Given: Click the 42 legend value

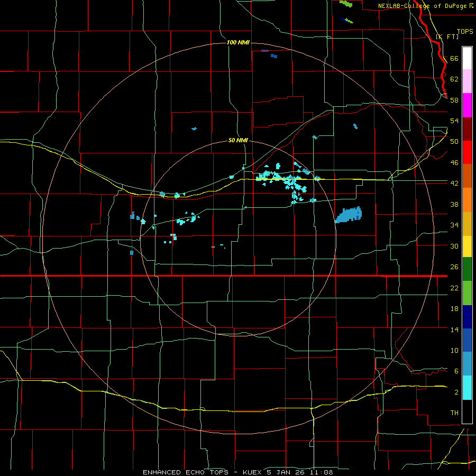Looking at the screenshot, I should pyautogui.click(x=454, y=184).
